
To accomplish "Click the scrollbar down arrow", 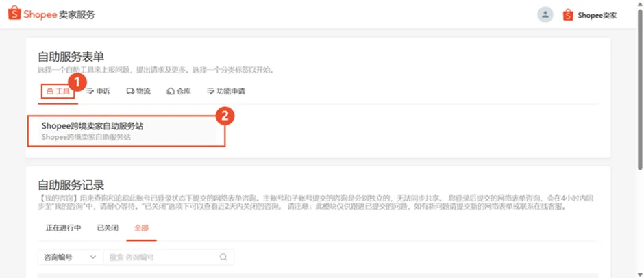I will click(640, 274).
